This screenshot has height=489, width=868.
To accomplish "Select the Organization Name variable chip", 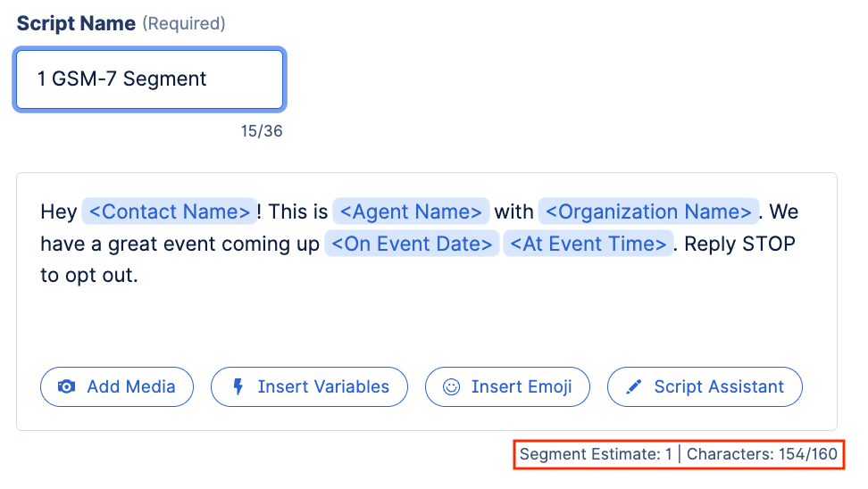I will click(x=648, y=211).
